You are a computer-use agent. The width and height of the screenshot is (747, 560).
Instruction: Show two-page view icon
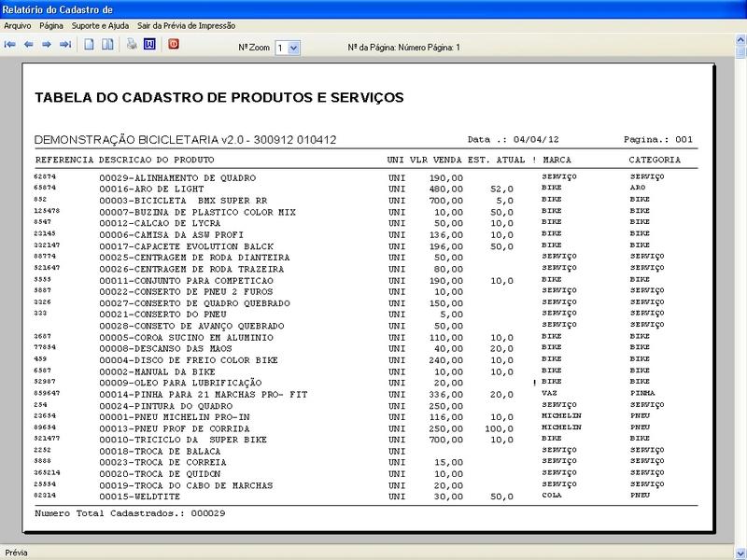[x=107, y=44]
